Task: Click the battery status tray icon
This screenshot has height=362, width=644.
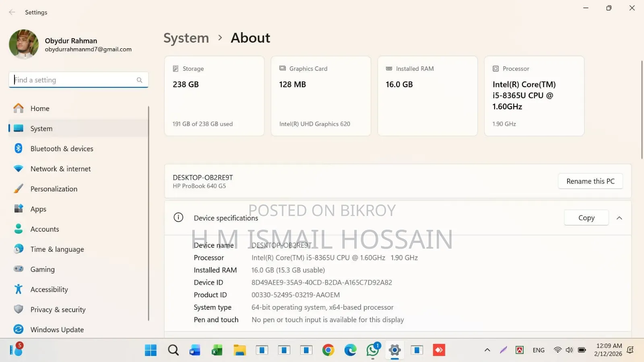Action: click(x=582, y=350)
